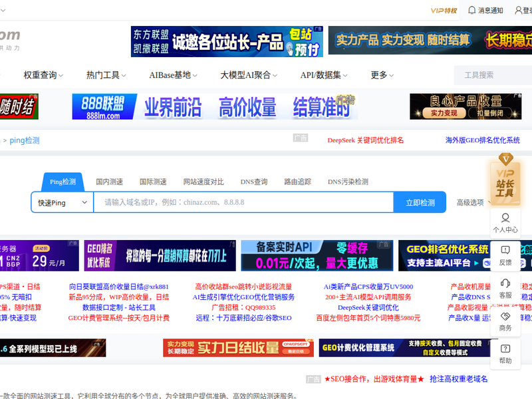Open Ai类新产品CPS收量万UV5000 link
The width and height of the screenshot is (532, 399).
point(368,287)
